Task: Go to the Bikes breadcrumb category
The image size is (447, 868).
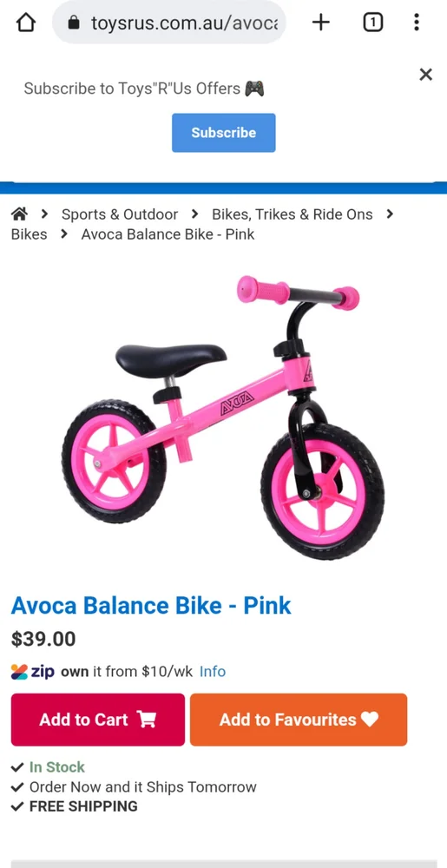Action: (30, 234)
